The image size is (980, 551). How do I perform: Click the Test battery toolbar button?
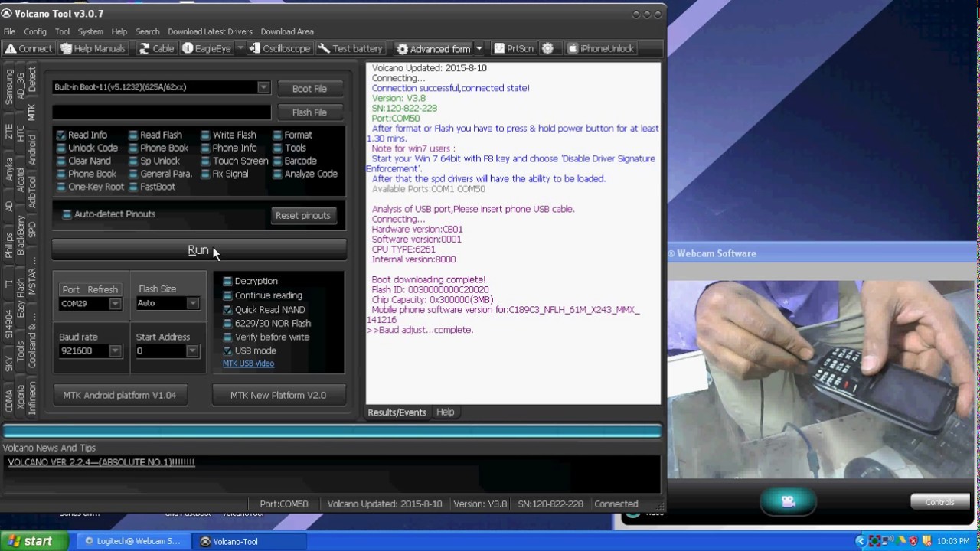point(350,48)
